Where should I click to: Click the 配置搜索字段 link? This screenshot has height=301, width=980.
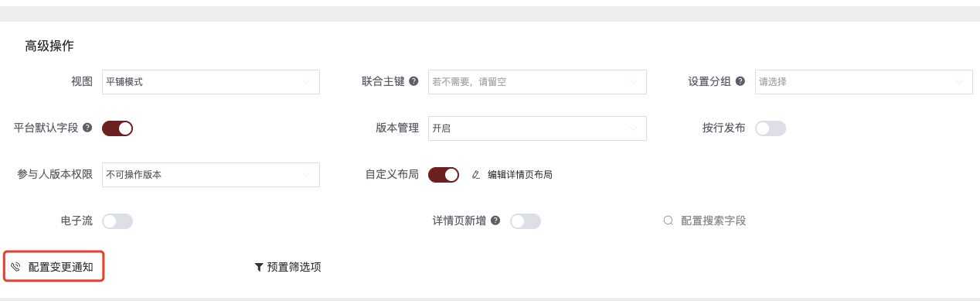tap(713, 221)
